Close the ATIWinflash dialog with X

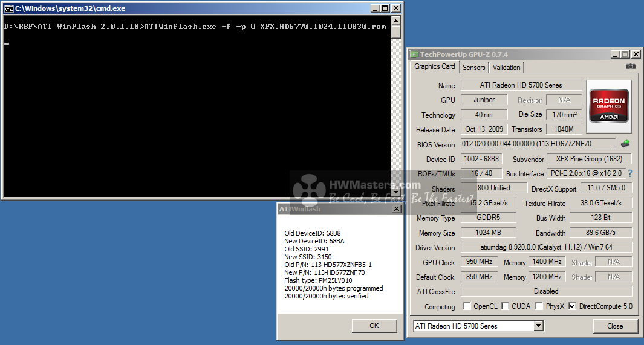(x=396, y=209)
